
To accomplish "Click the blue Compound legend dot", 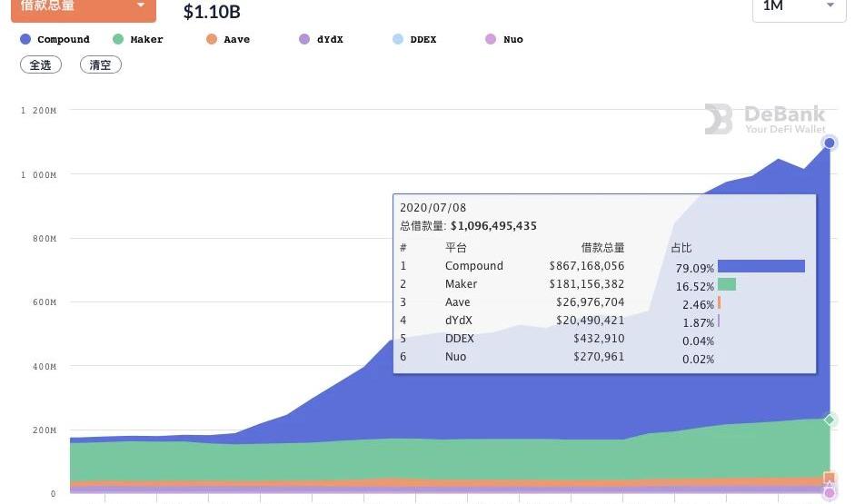I will point(25,39).
